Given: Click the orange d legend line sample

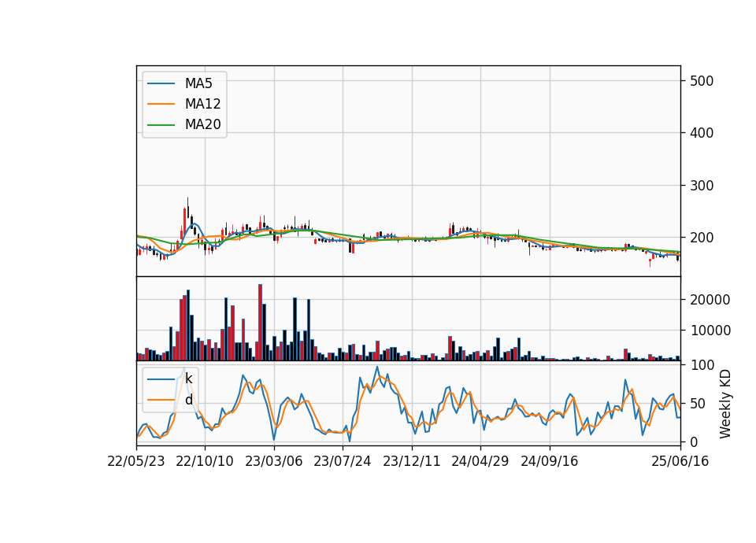Looking at the screenshot, I should click(161, 400).
